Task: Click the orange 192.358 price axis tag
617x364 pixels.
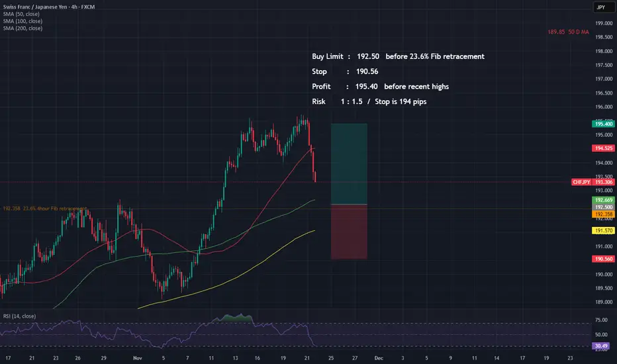Action: coord(603,214)
